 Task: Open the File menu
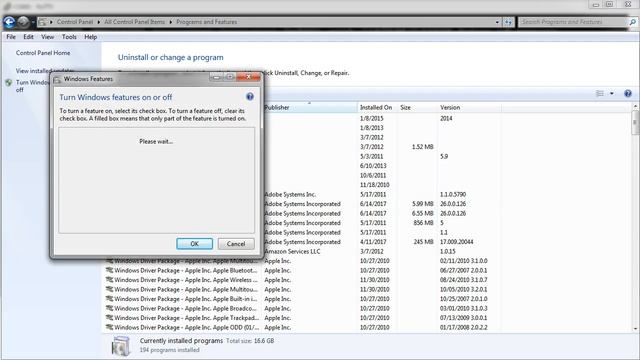click(x=11, y=37)
